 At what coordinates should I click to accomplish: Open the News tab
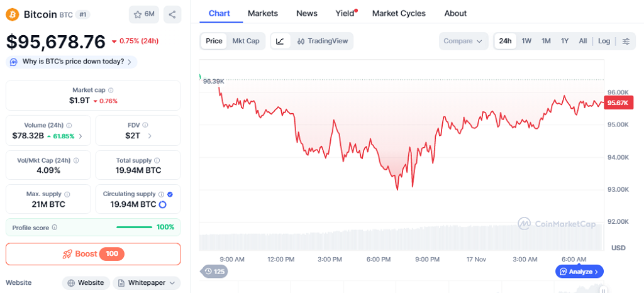point(307,14)
